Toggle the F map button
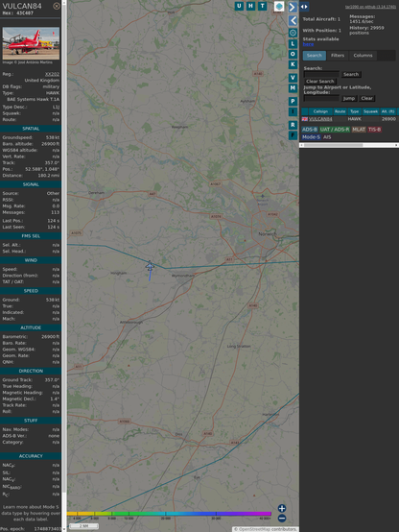 coord(293,135)
